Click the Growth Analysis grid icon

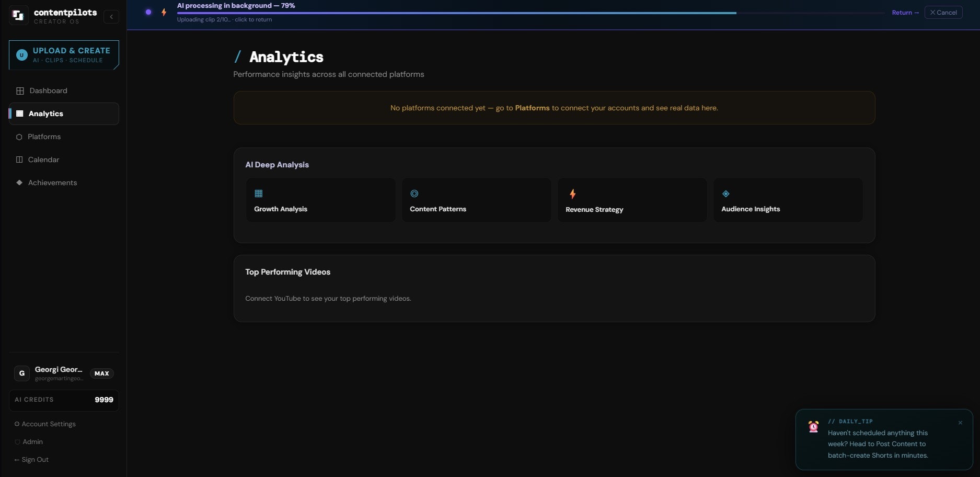pyautogui.click(x=258, y=194)
